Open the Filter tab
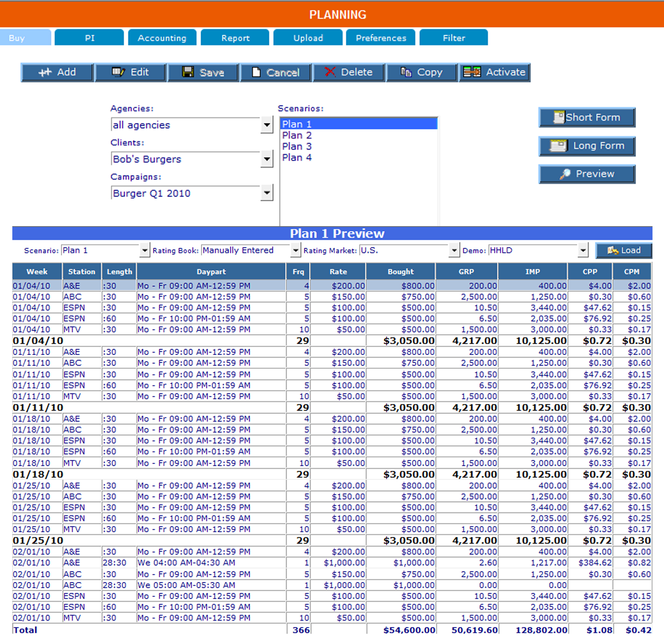 [454, 37]
